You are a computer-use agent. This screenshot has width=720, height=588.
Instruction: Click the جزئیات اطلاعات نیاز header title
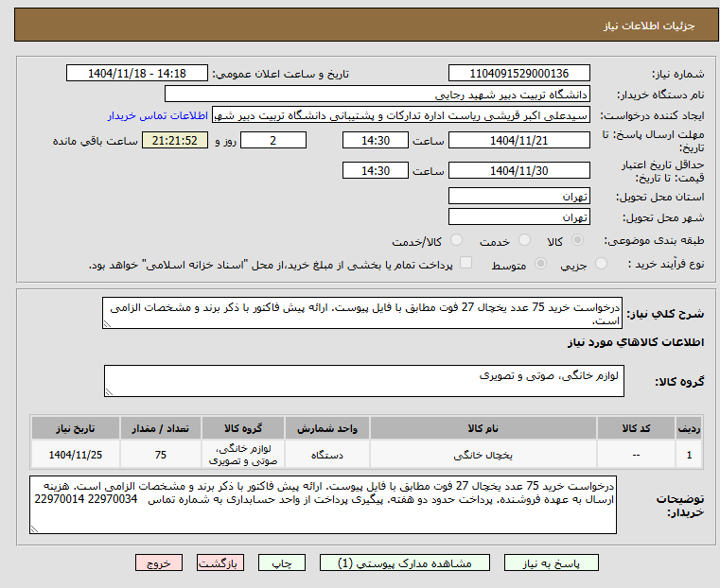tap(649, 26)
